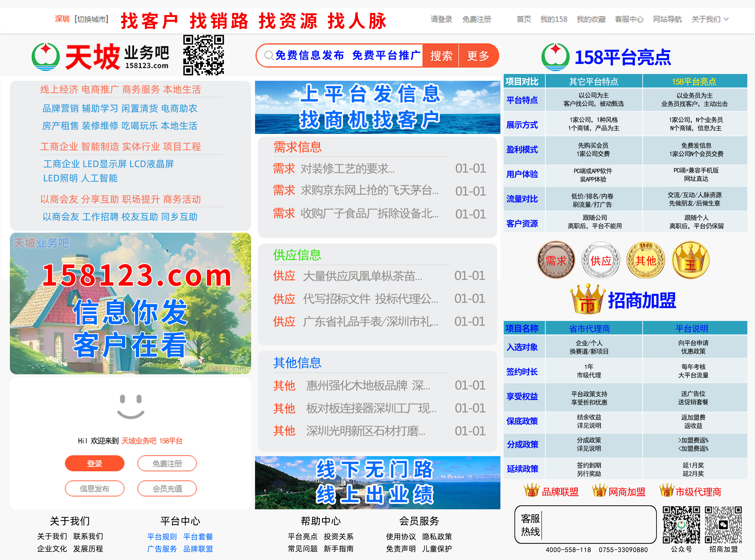Click the 品牌联盟 crown icon
This screenshot has height=560, width=755.
click(531, 490)
